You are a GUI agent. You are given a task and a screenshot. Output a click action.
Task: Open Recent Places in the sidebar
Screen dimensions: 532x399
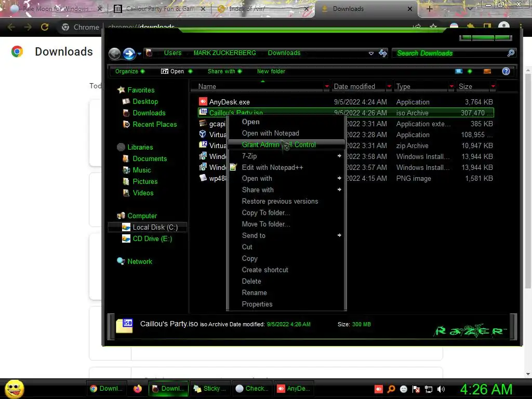point(155,125)
